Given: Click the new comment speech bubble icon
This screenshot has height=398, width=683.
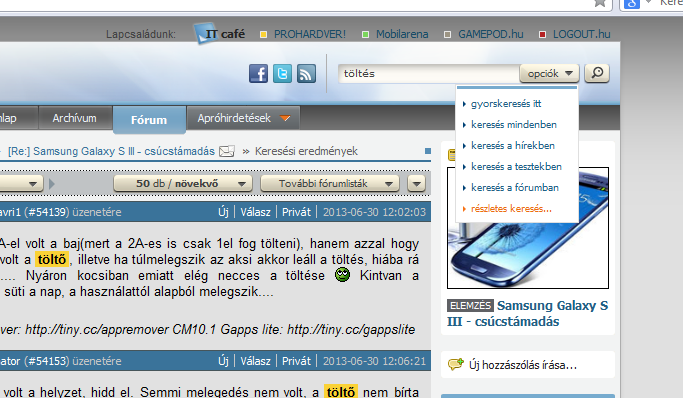Looking at the screenshot, I should click(456, 364).
